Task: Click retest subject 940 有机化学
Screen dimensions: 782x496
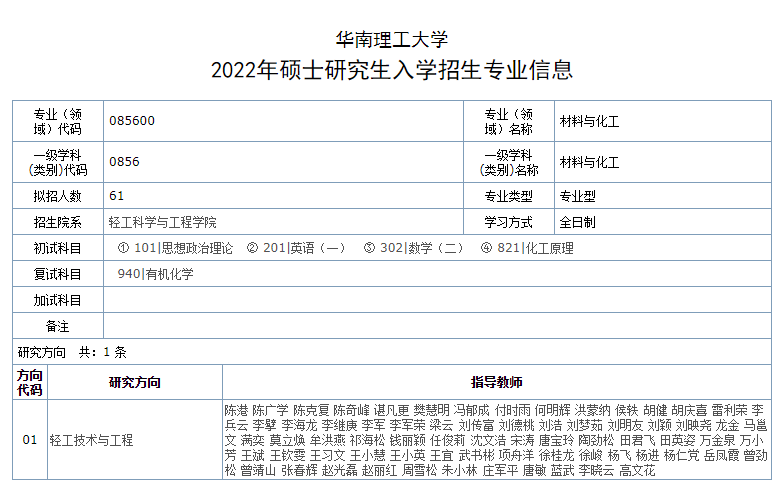Action: click(155, 274)
